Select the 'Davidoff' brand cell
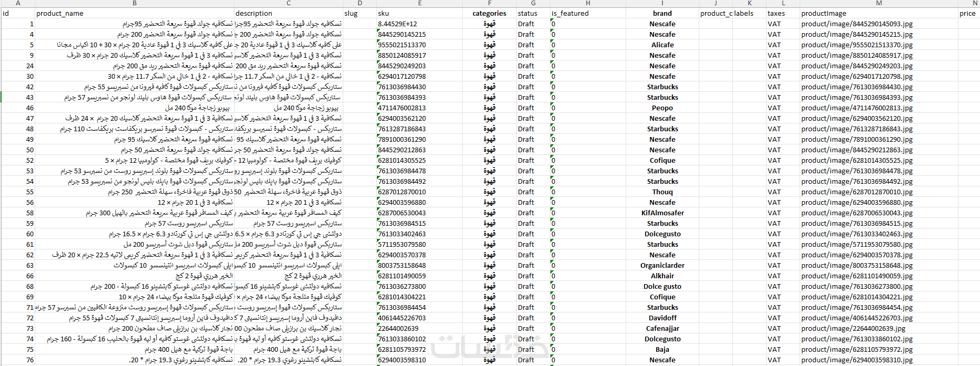Screen dimensions: 980x366 pyautogui.click(x=662, y=318)
